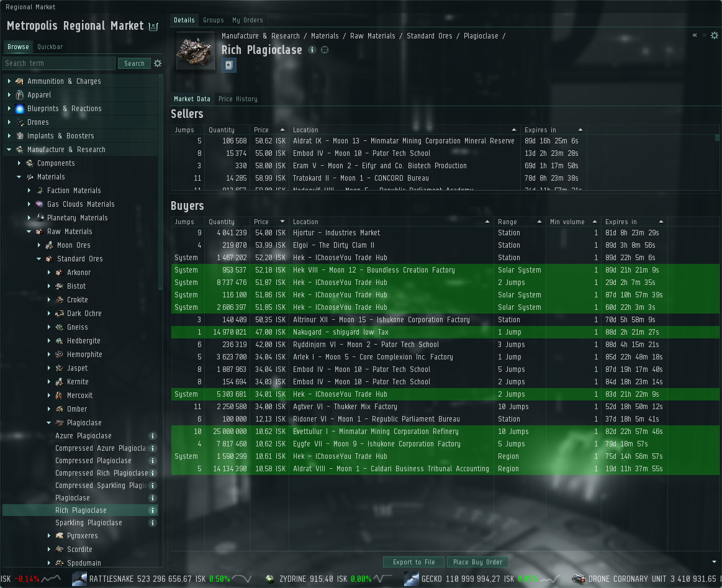Show info for Sparkling Plagioclase
This screenshot has width=722, height=588.
(153, 523)
